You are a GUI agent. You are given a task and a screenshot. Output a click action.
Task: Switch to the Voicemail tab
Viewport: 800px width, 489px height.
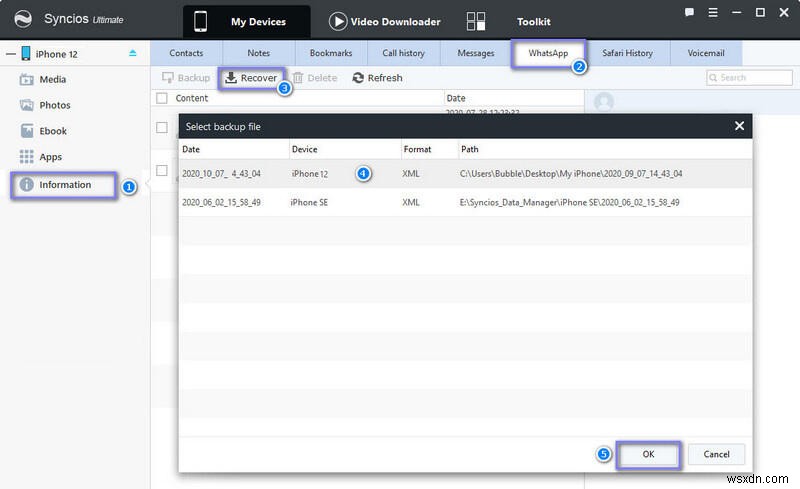pyautogui.click(x=706, y=53)
